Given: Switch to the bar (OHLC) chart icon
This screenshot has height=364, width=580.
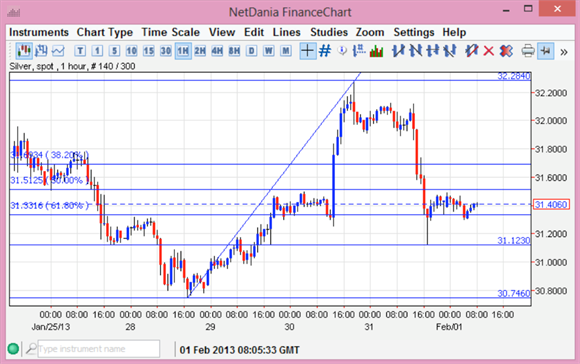Looking at the screenshot, I should (x=41, y=51).
